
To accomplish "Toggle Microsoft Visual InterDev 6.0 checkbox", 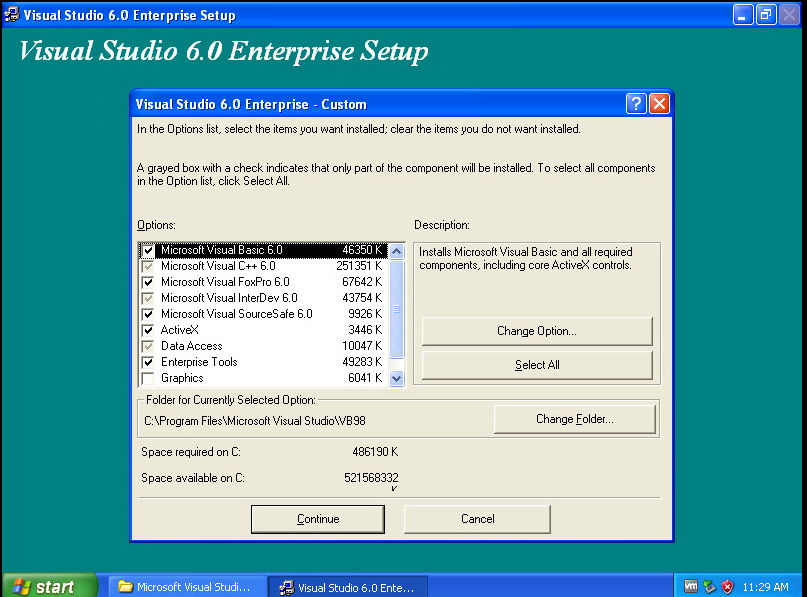I will (x=148, y=298).
